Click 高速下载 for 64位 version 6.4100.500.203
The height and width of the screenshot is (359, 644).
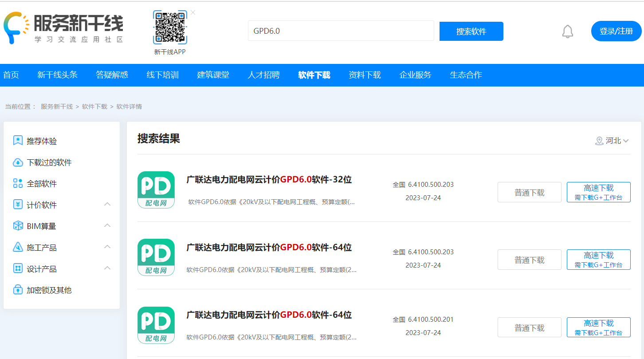click(x=599, y=260)
